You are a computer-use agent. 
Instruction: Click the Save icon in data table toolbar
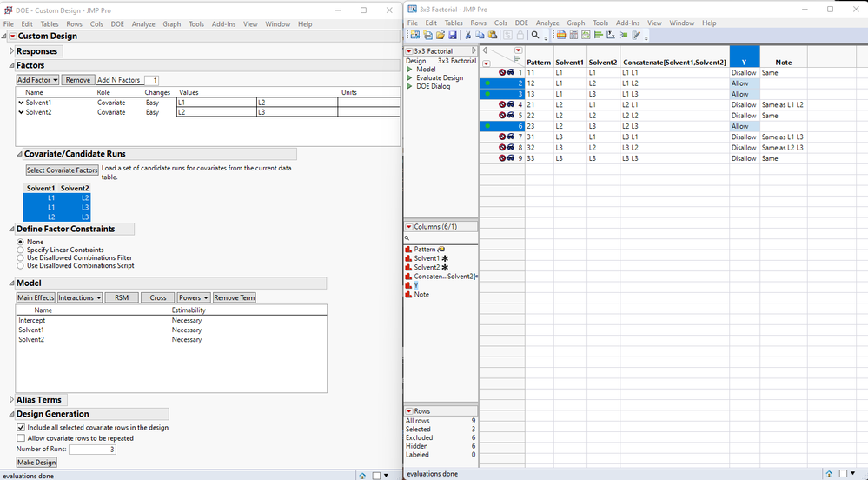click(x=452, y=35)
